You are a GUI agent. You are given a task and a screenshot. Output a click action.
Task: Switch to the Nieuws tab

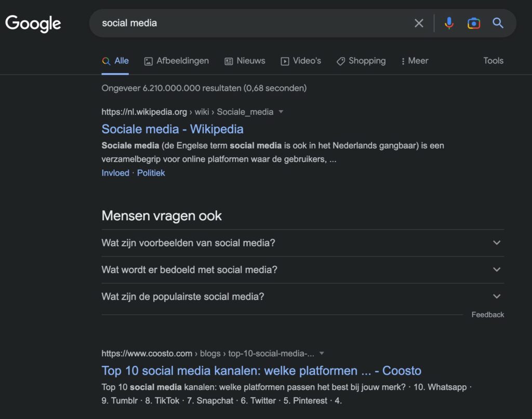[245, 61]
